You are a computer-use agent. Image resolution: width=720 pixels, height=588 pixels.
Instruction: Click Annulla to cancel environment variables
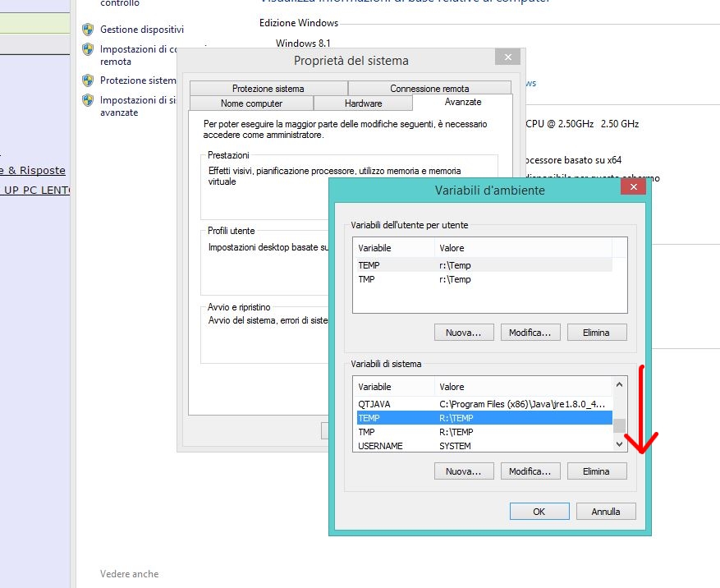(606, 511)
